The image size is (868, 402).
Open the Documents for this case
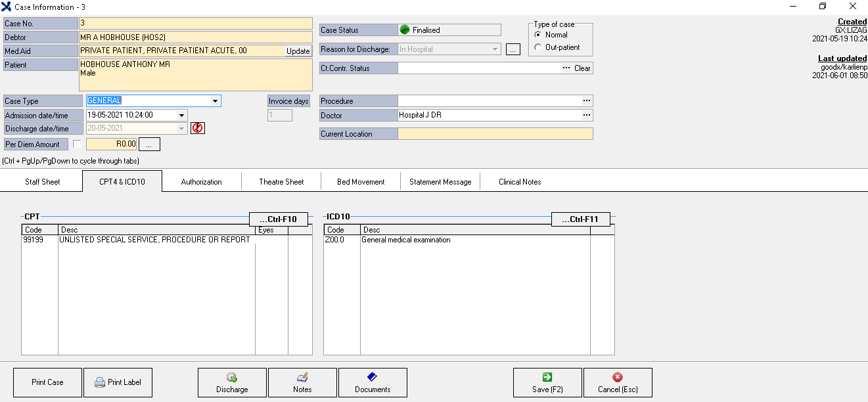tap(373, 382)
